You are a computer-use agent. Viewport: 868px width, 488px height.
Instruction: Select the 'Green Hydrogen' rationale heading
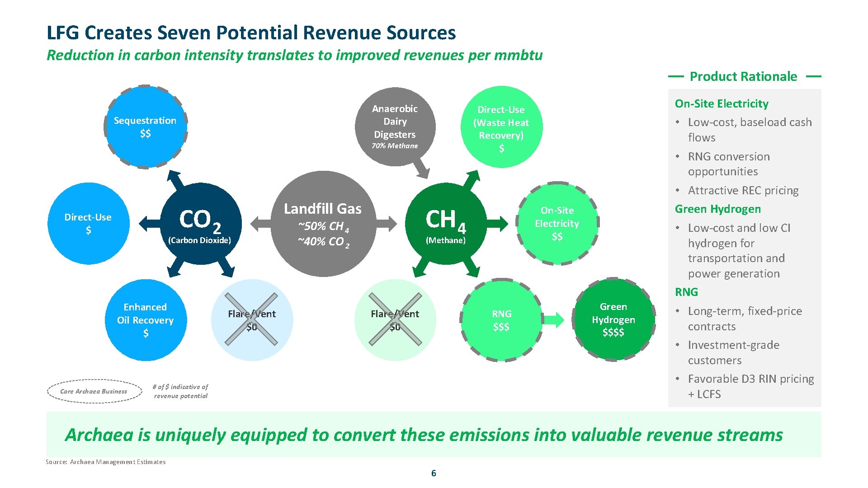[x=718, y=209]
